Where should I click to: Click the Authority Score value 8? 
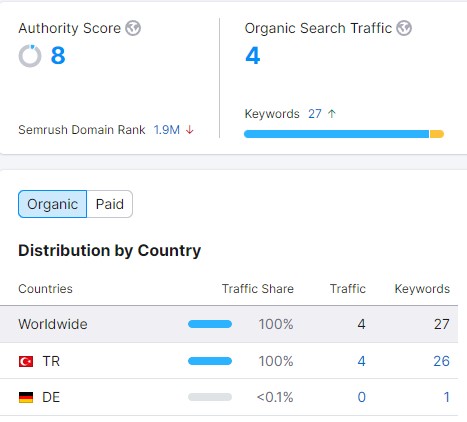pos(58,55)
